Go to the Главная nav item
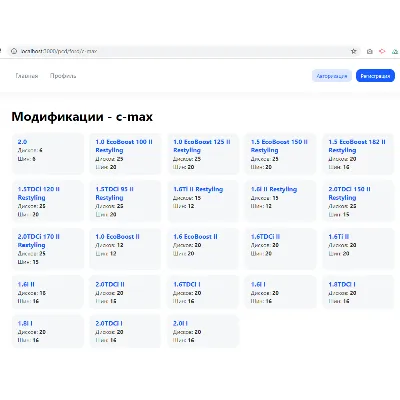Viewport: 400px width, 400px height. click(27, 76)
